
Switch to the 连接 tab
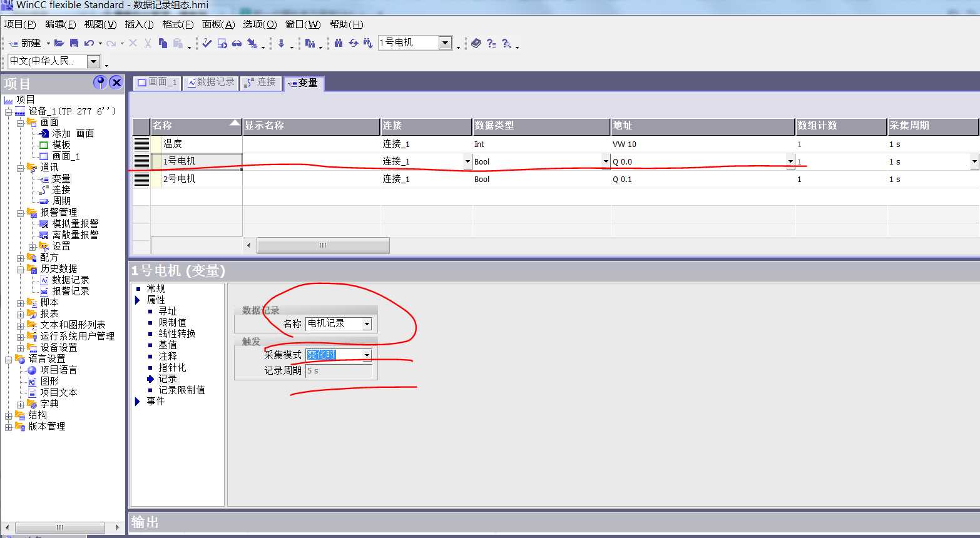pos(260,83)
